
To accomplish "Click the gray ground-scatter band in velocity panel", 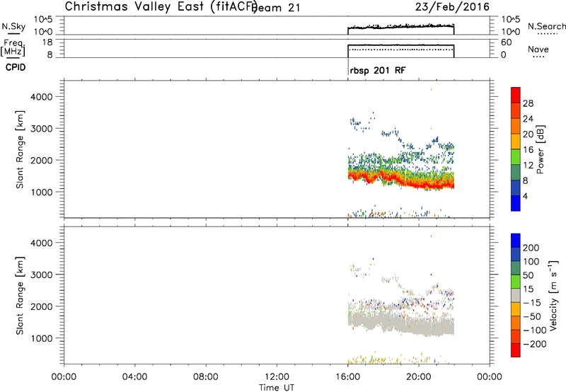I will coord(400,324).
